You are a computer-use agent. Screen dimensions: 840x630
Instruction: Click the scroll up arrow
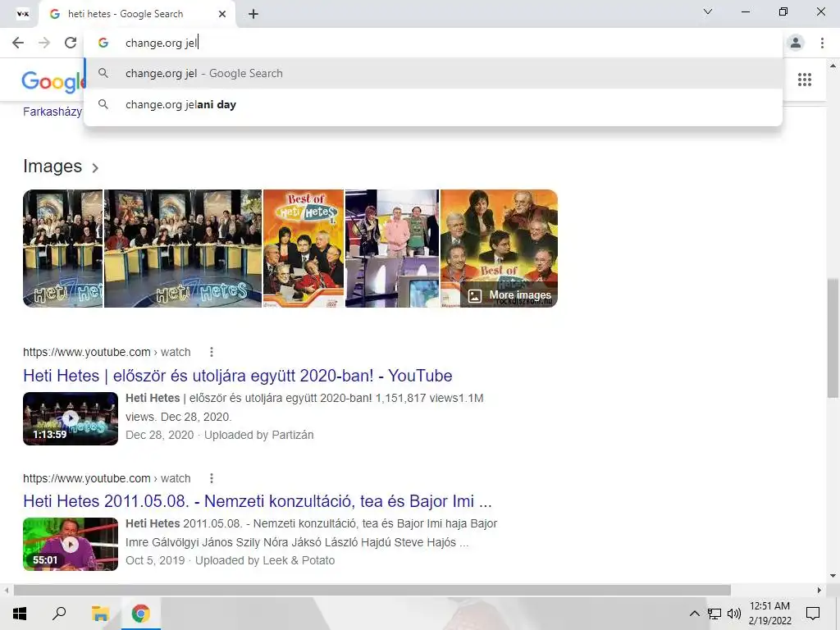[833, 66]
